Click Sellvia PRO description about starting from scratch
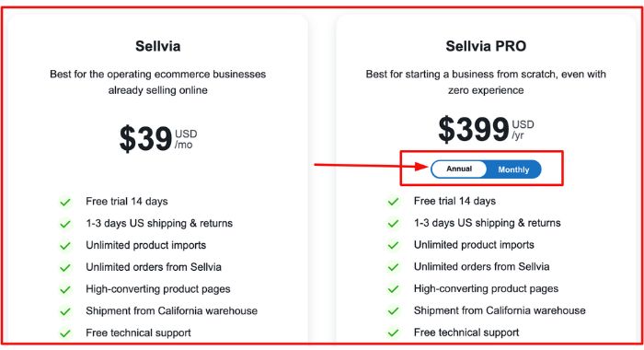 coord(486,82)
